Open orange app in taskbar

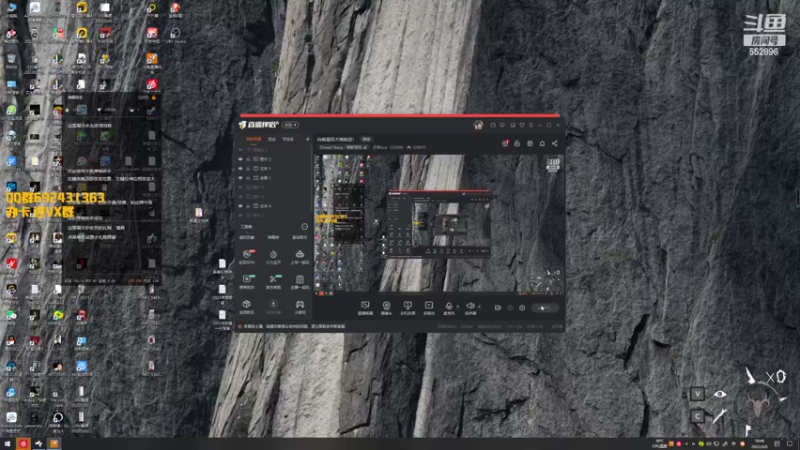(54, 444)
